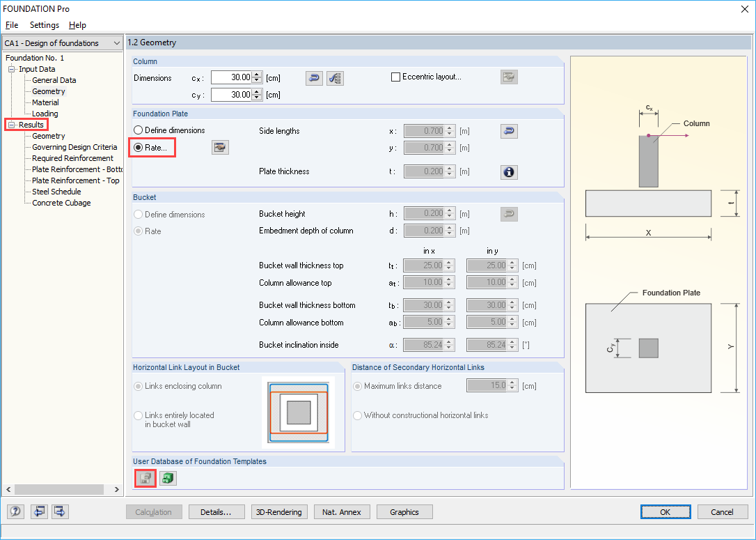Click the embedment depth d input field
The width and height of the screenshot is (756, 540).
pos(425,231)
